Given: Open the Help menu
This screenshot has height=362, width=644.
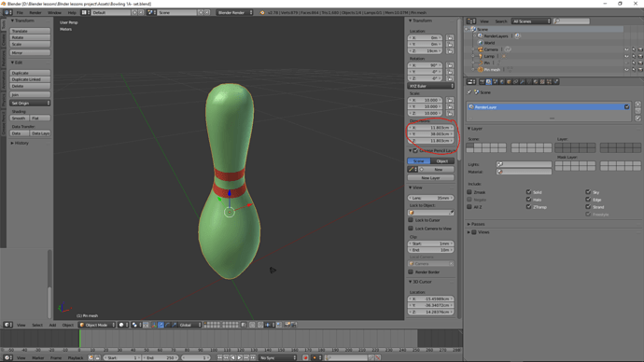Looking at the screenshot, I should click(x=72, y=13).
